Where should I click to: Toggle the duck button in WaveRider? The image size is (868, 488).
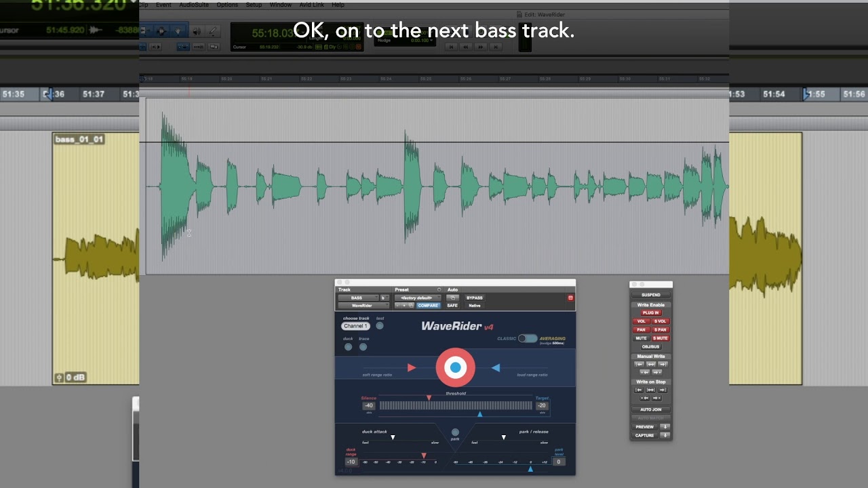348,347
